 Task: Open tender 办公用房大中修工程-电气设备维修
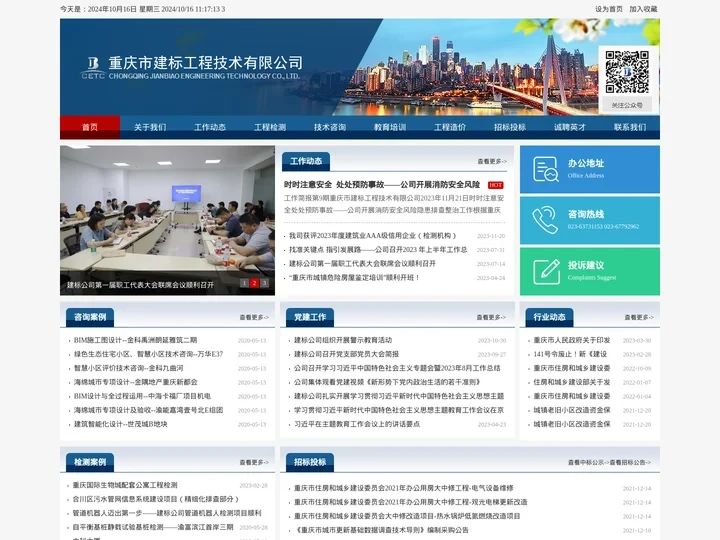[404, 488]
